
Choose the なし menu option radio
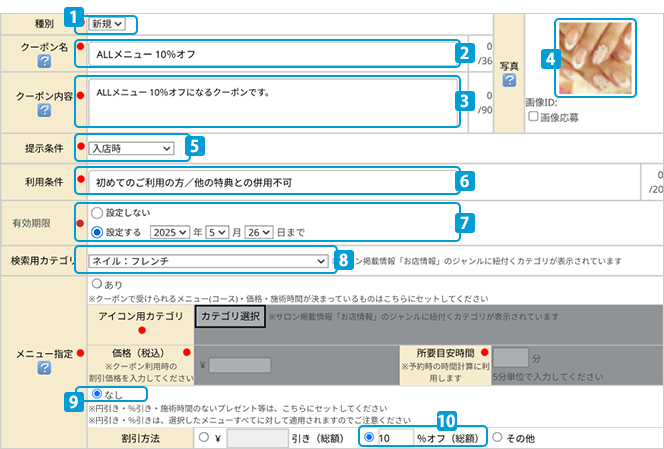pyautogui.click(x=97, y=394)
